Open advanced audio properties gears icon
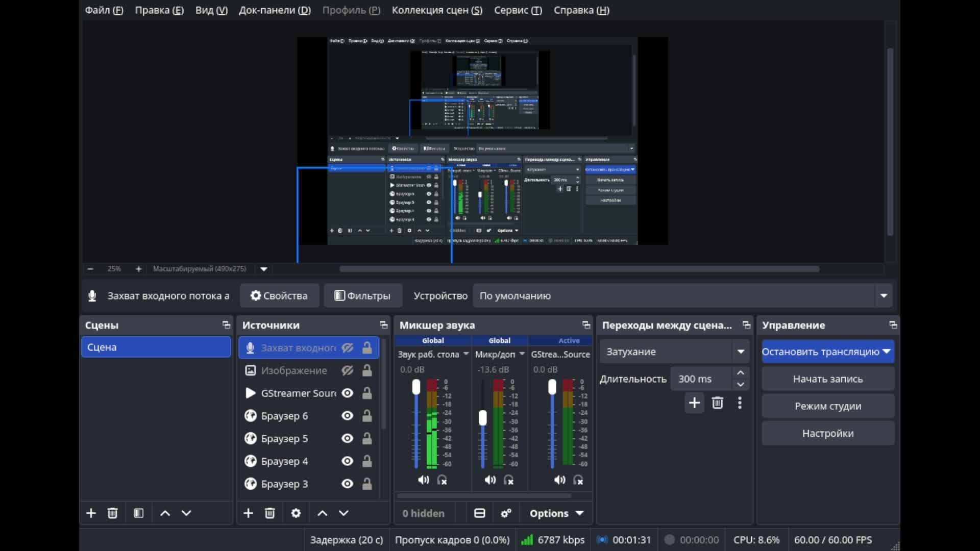980x551 pixels. 506,513
